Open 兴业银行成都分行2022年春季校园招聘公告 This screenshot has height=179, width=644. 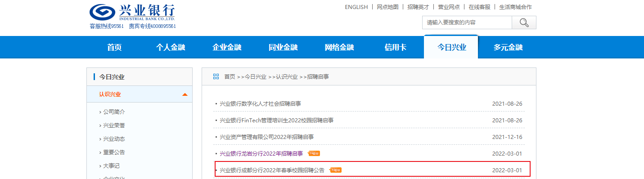(272, 170)
